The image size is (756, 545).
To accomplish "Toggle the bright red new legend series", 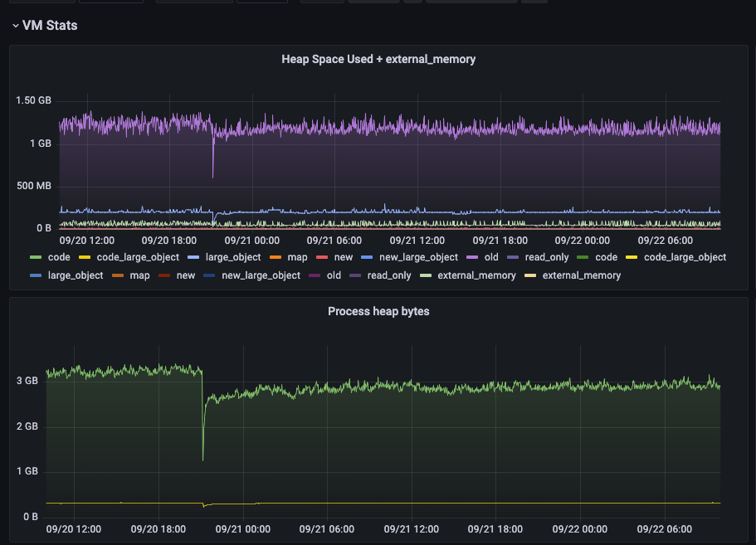I will tap(344, 257).
